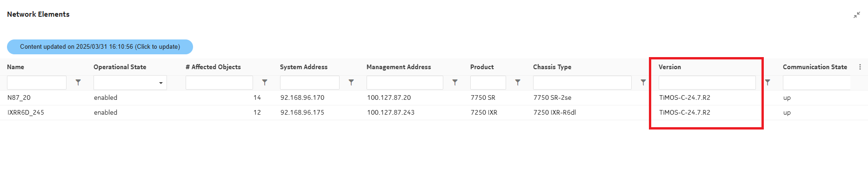The width and height of the screenshot is (868, 175).
Task: Collapse the Network Elements panel via shrink icon
Action: [x=856, y=15]
